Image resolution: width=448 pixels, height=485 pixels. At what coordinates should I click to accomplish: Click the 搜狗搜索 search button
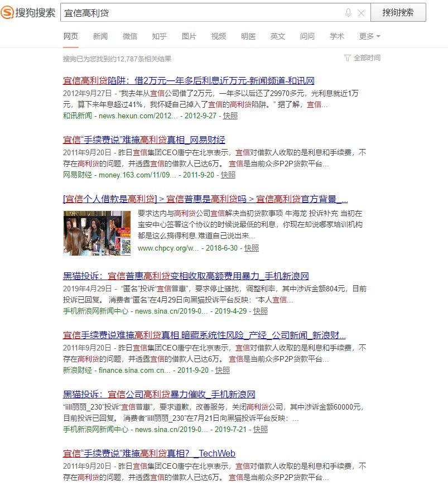(398, 13)
